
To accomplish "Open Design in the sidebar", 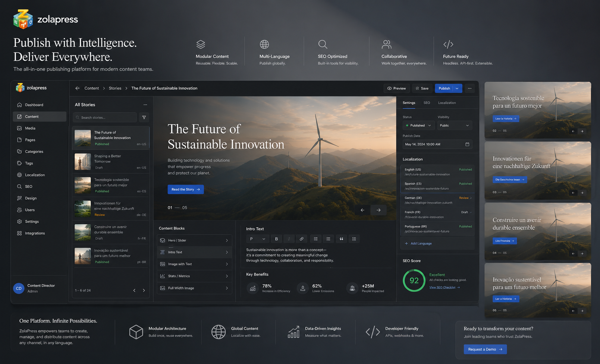I will coord(40,198).
